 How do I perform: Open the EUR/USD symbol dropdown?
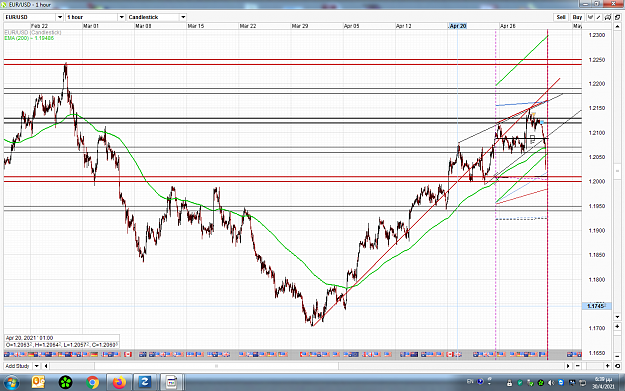click(60, 17)
